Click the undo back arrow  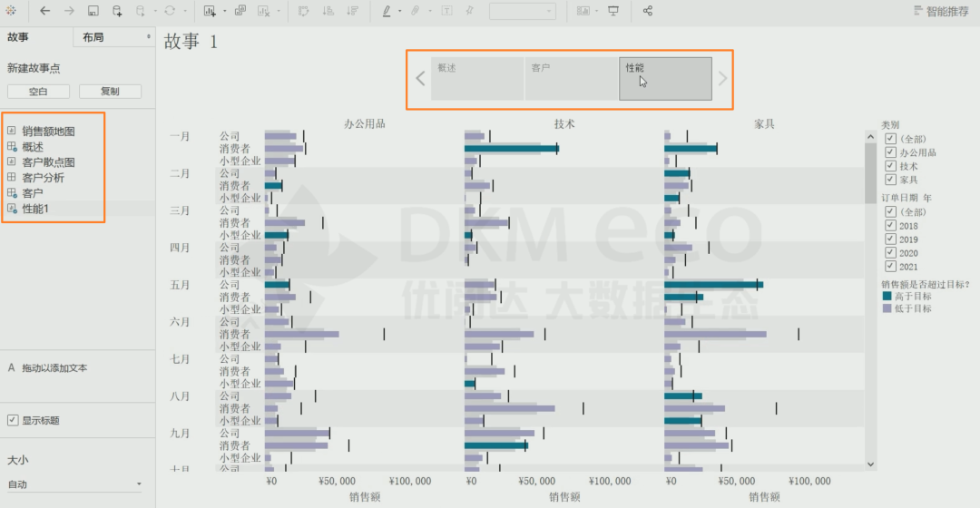pyautogui.click(x=44, y=11)
